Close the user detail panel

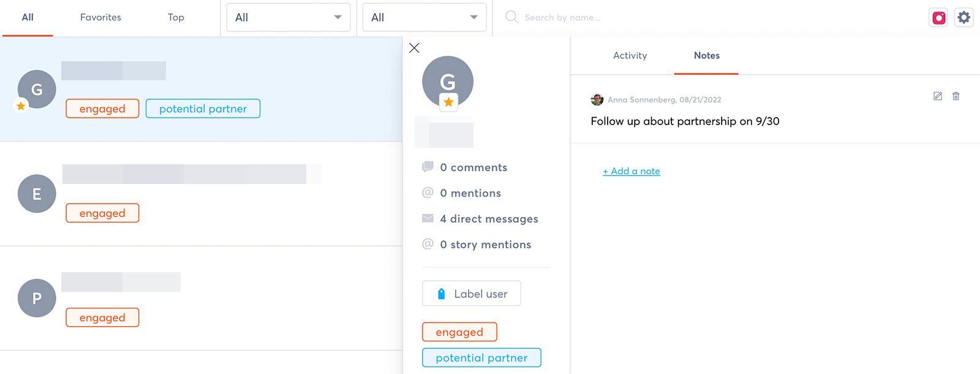click(414, 48)
